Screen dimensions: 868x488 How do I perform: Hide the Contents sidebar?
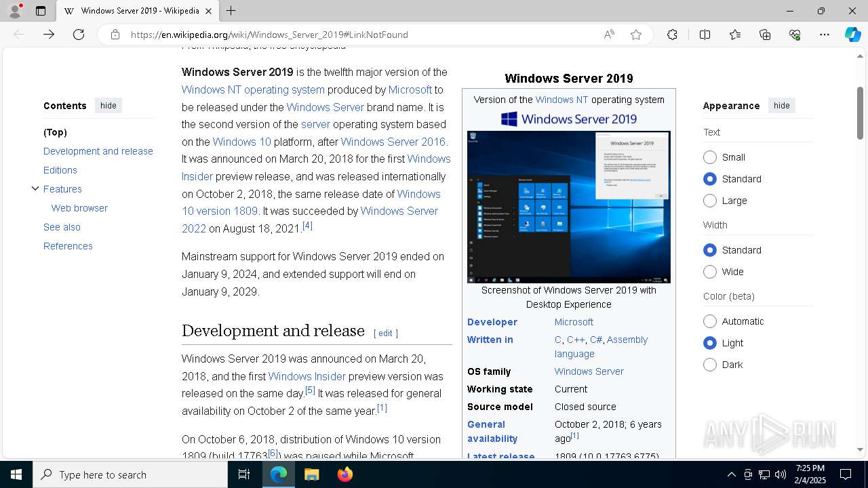click(108, 105)
